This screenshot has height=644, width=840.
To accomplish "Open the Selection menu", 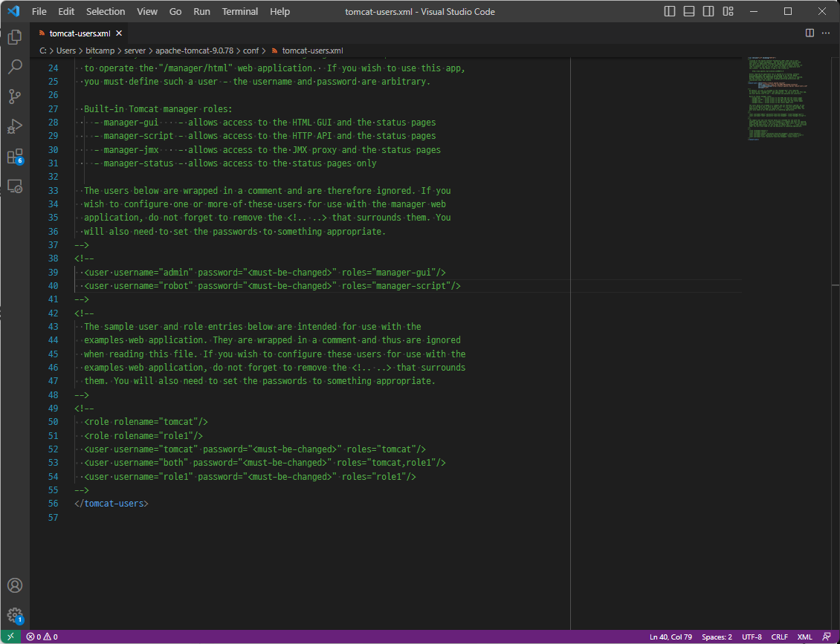I will tap(106, 11).
